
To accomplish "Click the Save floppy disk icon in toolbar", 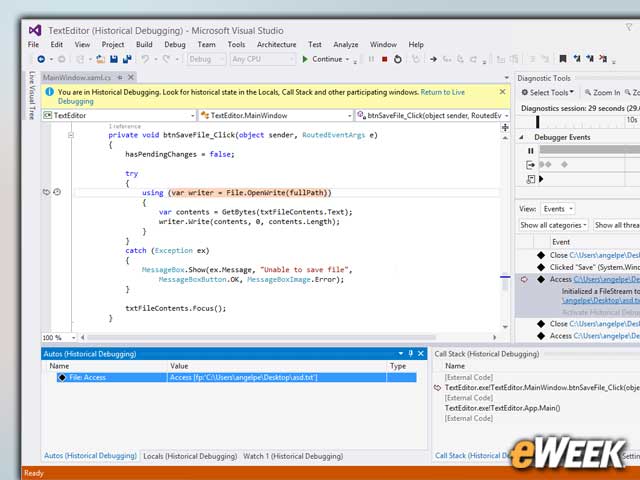I will pyautogui.click(x=114, y=59).
